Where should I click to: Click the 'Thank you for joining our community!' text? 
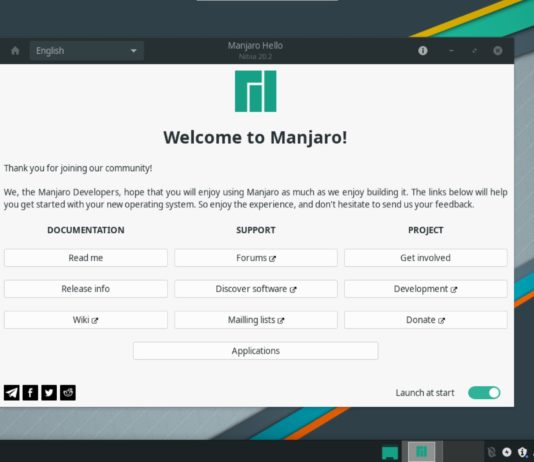[x=78, y=168]
